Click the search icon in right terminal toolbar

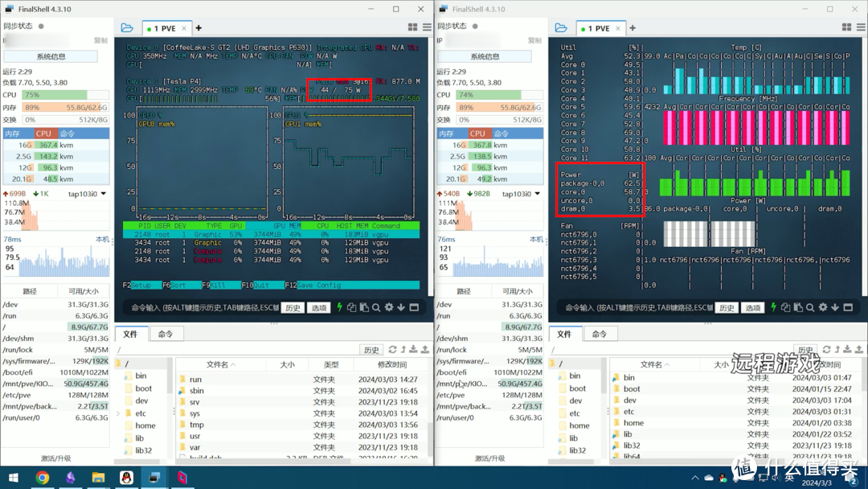pos(810,307)
